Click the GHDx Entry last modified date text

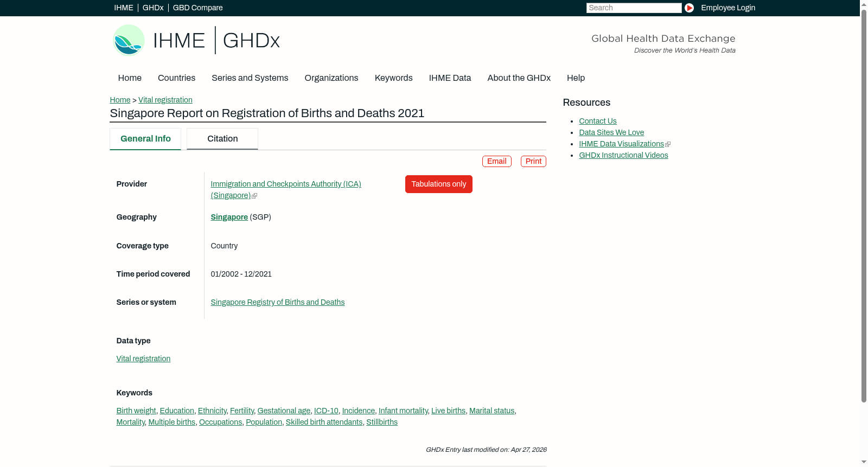click(486, 450)
